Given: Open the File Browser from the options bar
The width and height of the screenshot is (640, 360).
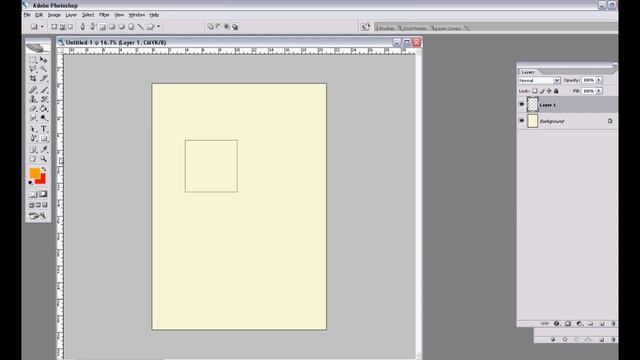Looking at the screenshot, I should pos(365,27).
